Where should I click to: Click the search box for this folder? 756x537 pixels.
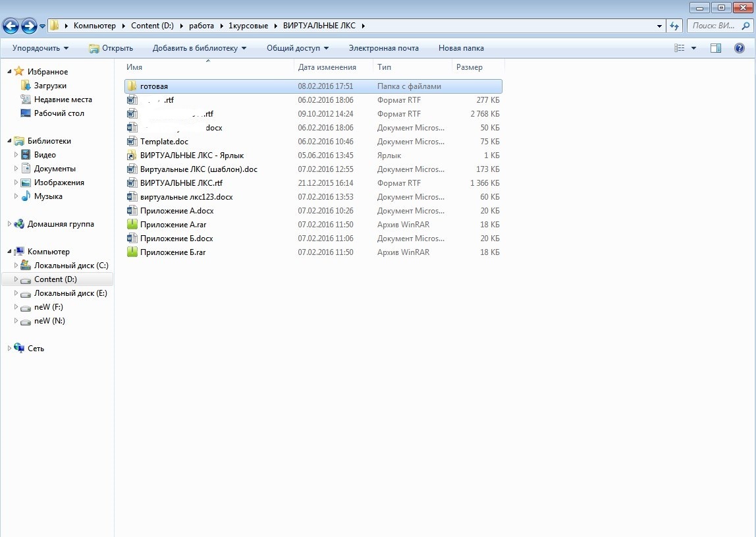pos(720,26)
